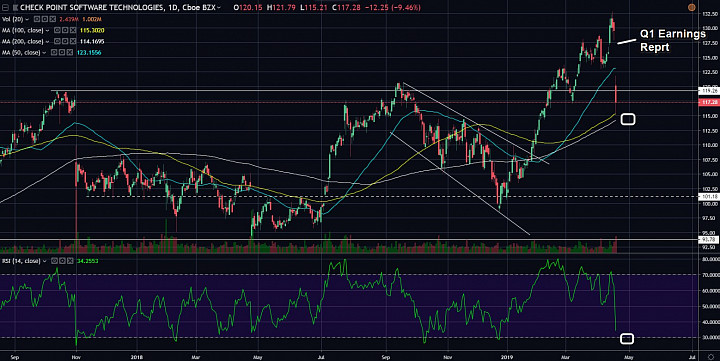Click the orange market status circle icon
The width and height of the screenshot is (720, 361).
coord(692,7)
